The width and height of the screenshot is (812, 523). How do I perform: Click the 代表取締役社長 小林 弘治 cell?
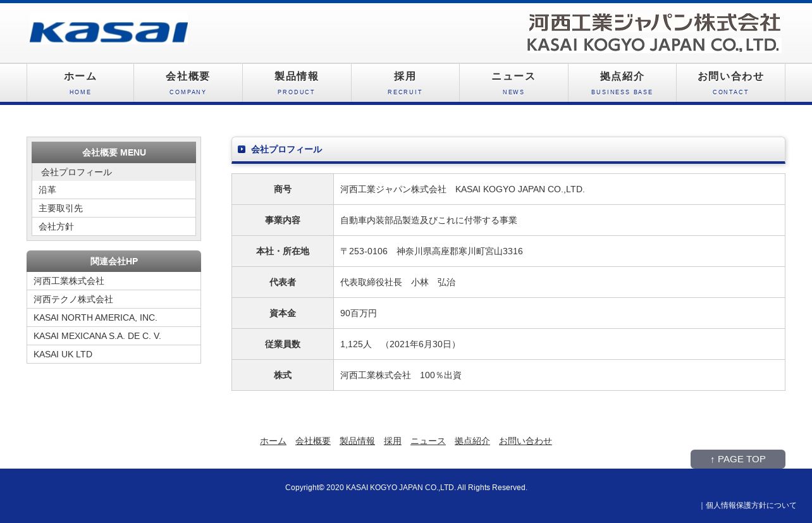(x=559, y=282)
